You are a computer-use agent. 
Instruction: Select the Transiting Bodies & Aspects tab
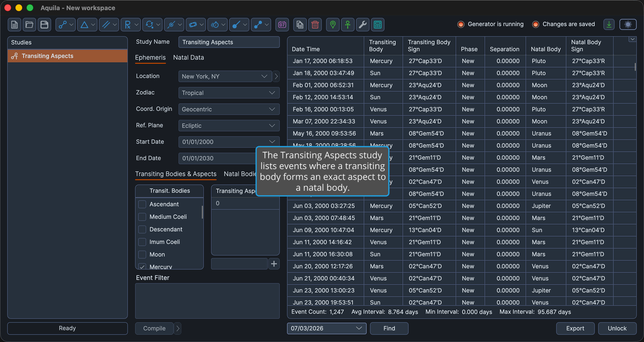click(176, 174)
